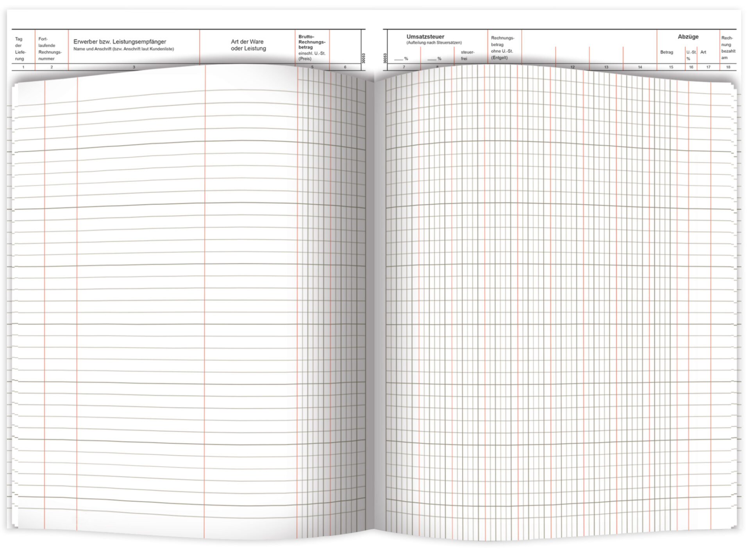The height and width of the screenshot is (560, 750).
Task: Click the 'Betrag' label under Abzüge
Action: tap(666, 52)
